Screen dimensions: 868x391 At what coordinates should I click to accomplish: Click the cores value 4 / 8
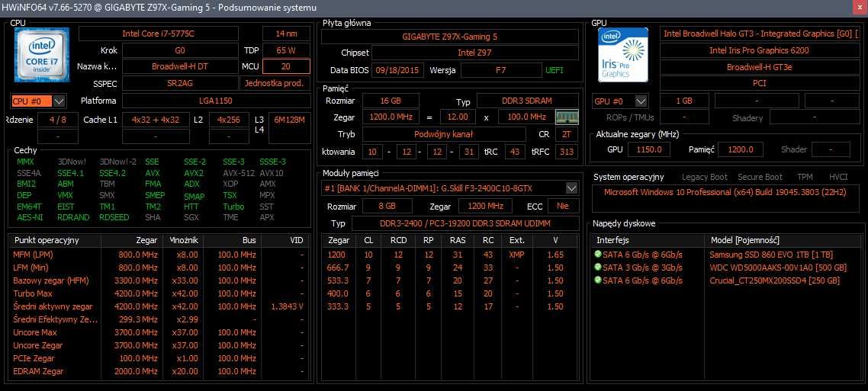[x=57, y=120]
